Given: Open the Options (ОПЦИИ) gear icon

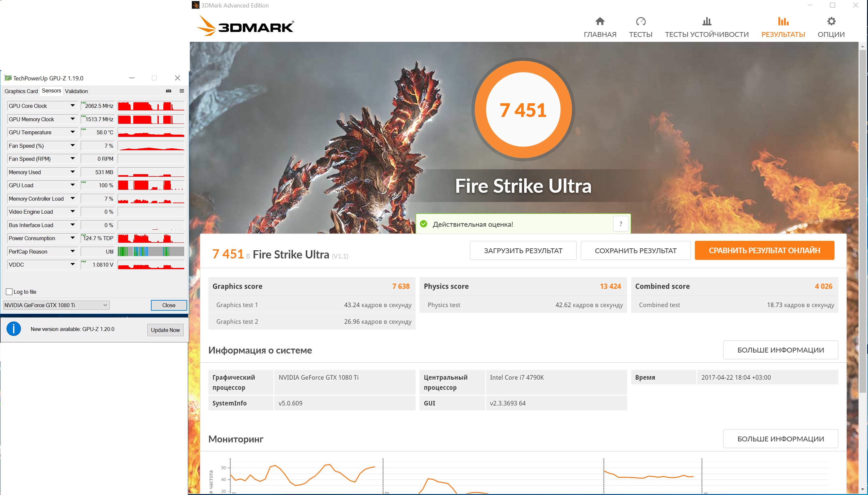Looking at the screenshot, I should click(x=831, y=22).
